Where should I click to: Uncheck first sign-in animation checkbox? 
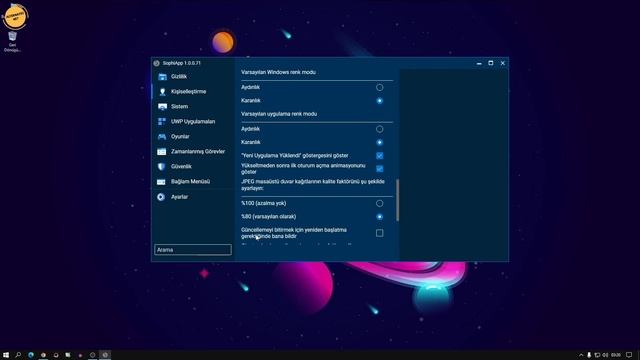[380, 169]
